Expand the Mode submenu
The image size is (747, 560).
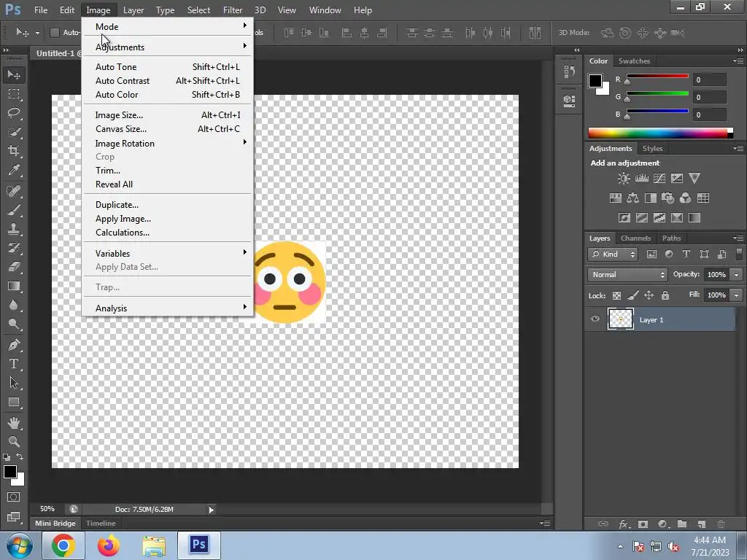click(x=167, y=27)
